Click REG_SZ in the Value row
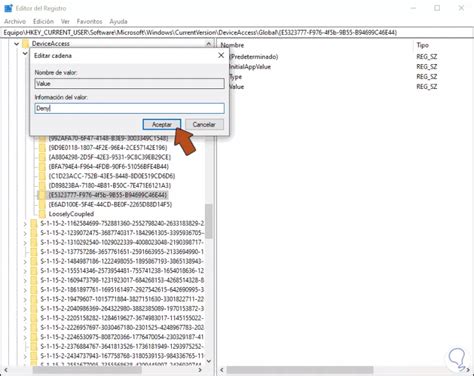This screenshot has height=376, width=474. (x=426, y=87)
